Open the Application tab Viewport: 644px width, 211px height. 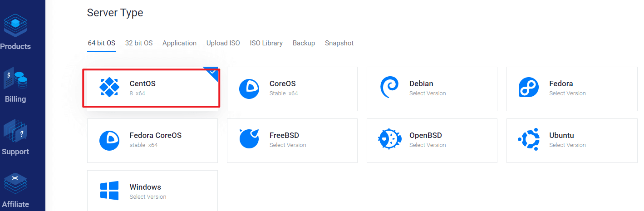pos(179,43)
